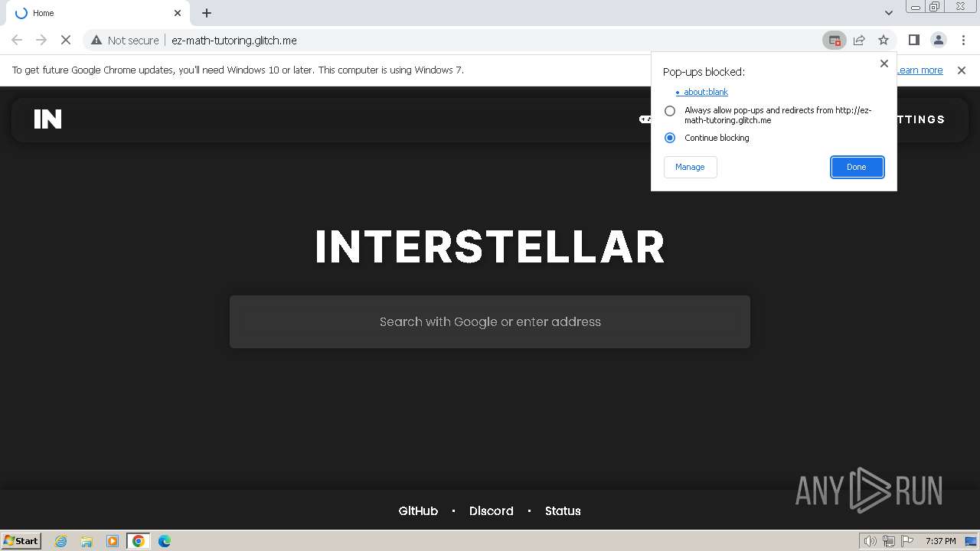The width and height of the screenshot is (980, 551).
Task: Go back to previous page
Action: coord(17,41)
